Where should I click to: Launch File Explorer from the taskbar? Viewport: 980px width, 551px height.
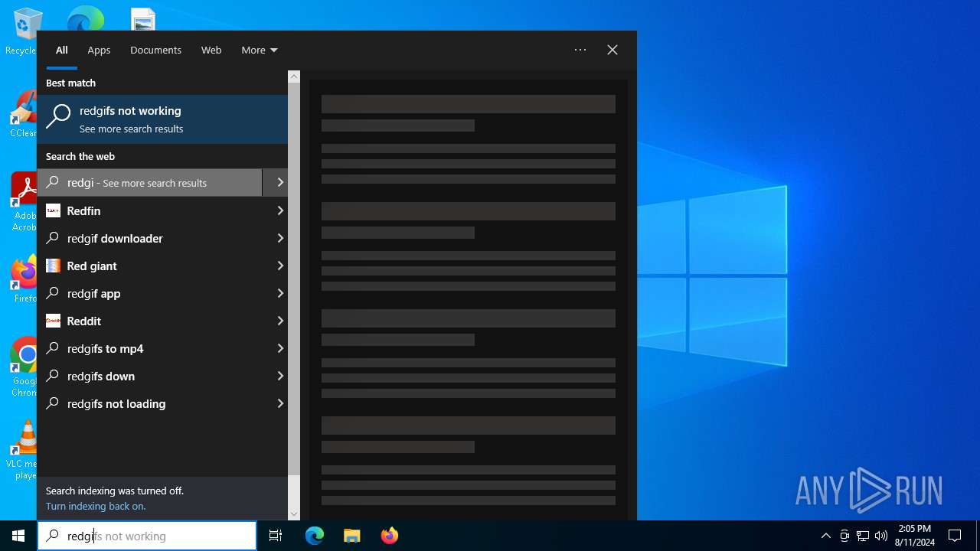pos(352,536)
